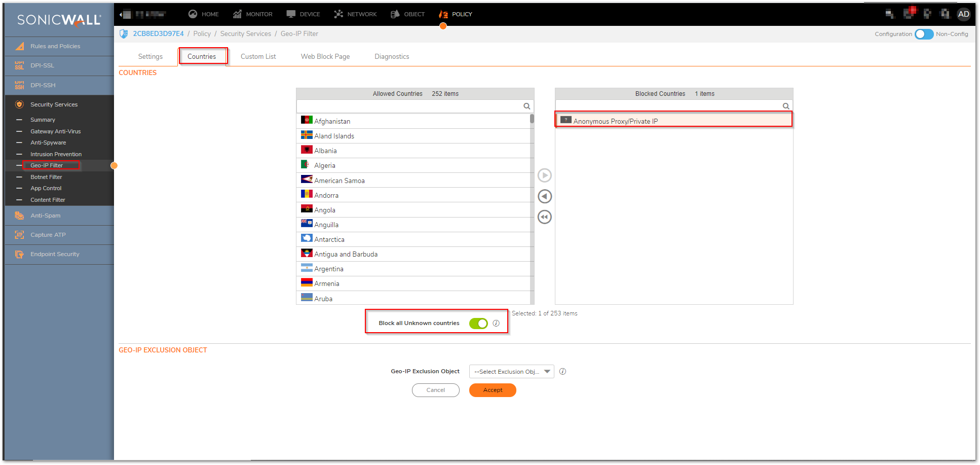Open Botnet Filter page

[x=46, y=177]
